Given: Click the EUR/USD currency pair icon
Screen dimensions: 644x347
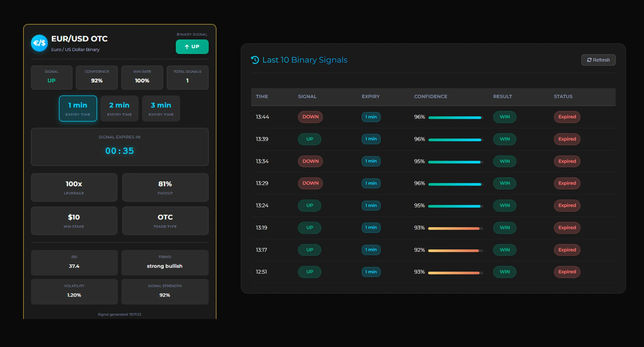Looking at the screenshot, I should click(x=39, y=43).
